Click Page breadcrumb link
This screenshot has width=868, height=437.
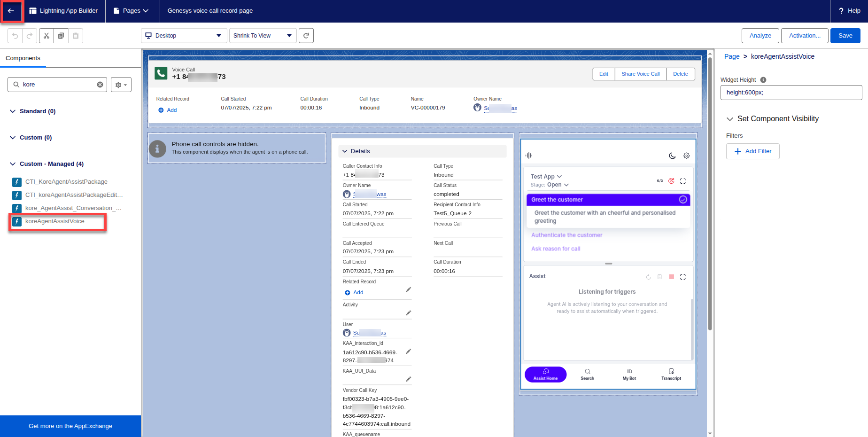click(732, 56)
